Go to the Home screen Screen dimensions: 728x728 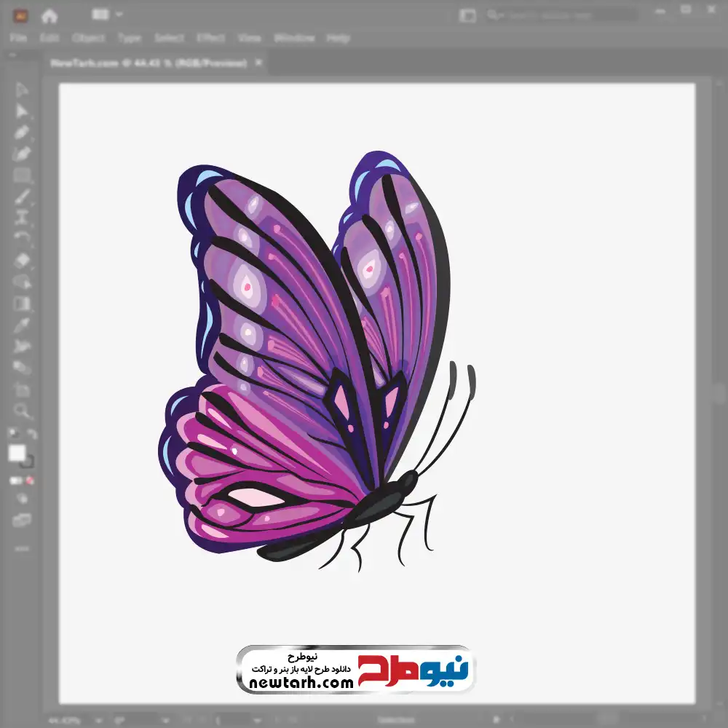pyautogui.click(x=50, y=15)
